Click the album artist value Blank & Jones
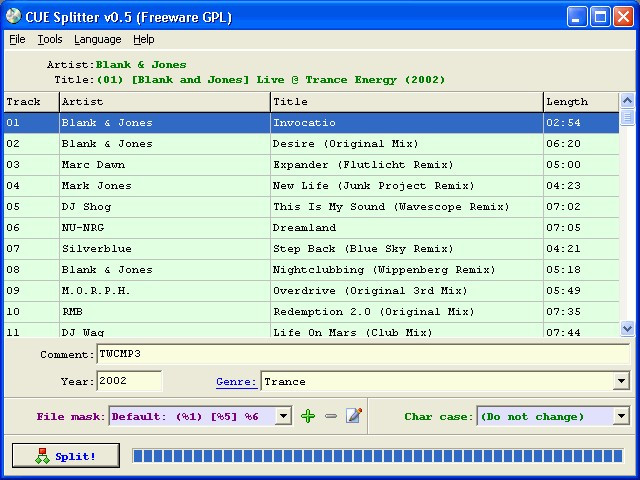Image resolution: width=640 pixels, height=480 pixels. click(x=141, y=64)
